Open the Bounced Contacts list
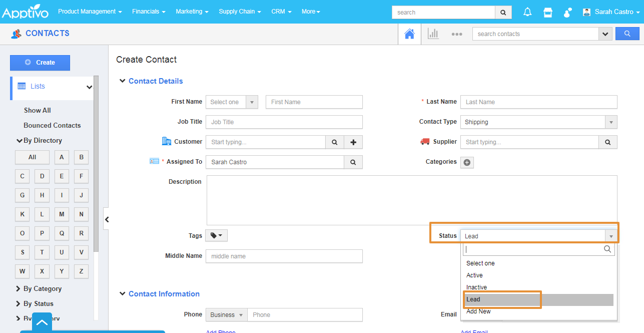Image resolution: width=644 pixels, height=333 pixels. pyautogui.click(x=52, y=126)
